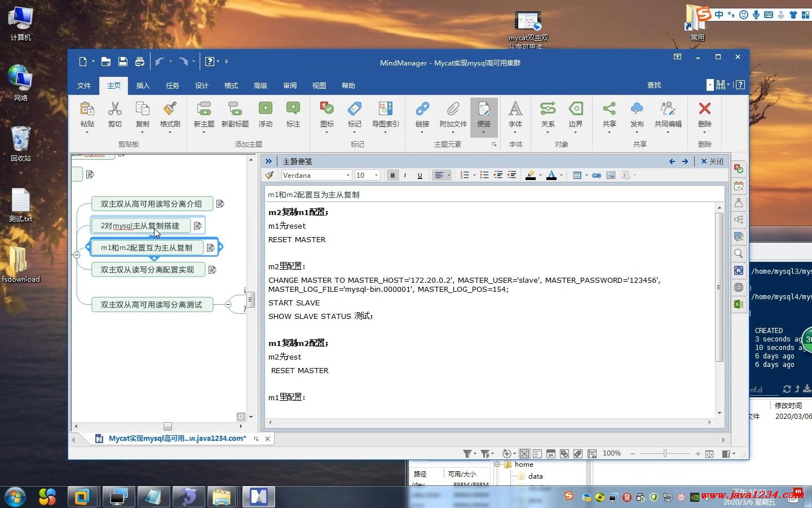
Task: Switch to the 视图 ribbon tab
Action: coord(319,85)
